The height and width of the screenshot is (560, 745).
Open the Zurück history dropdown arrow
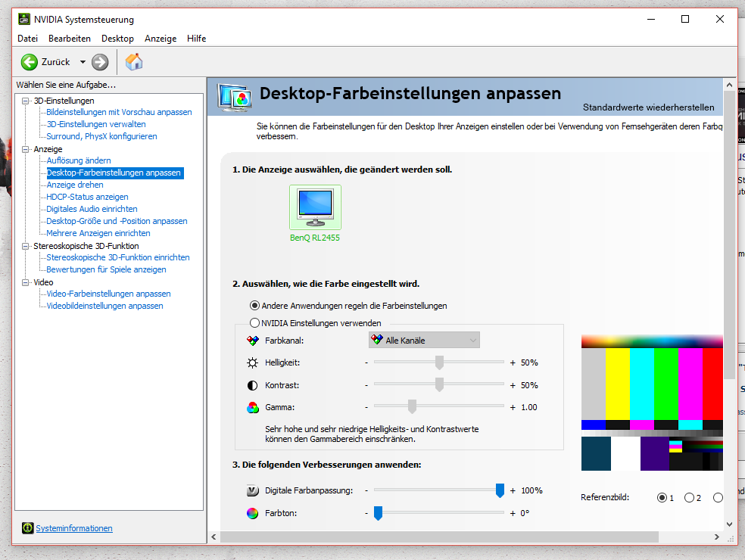(x=83, y=62)
